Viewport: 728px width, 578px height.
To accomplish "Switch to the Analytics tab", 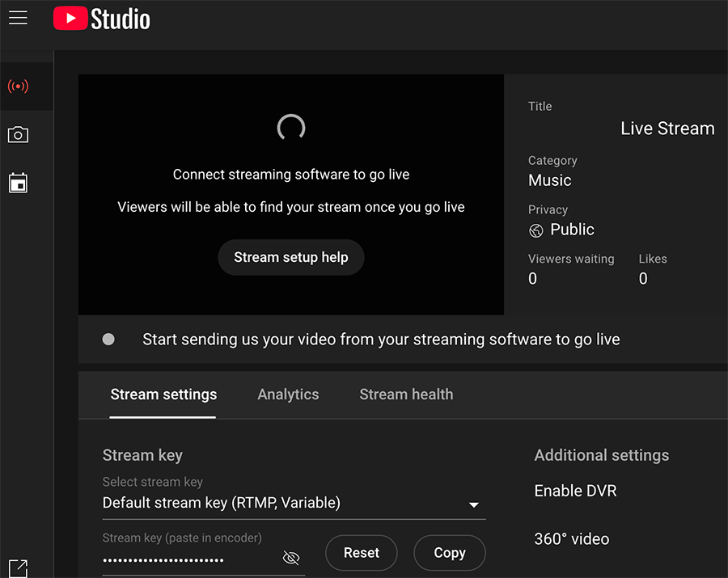I will 288,394.
